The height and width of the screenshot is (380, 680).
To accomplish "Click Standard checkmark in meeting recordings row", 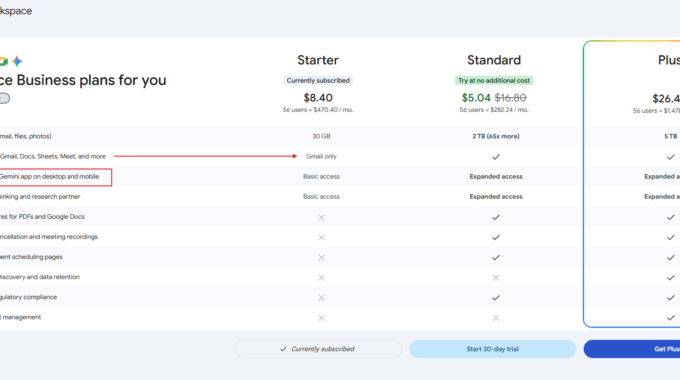I will point(496,237).
